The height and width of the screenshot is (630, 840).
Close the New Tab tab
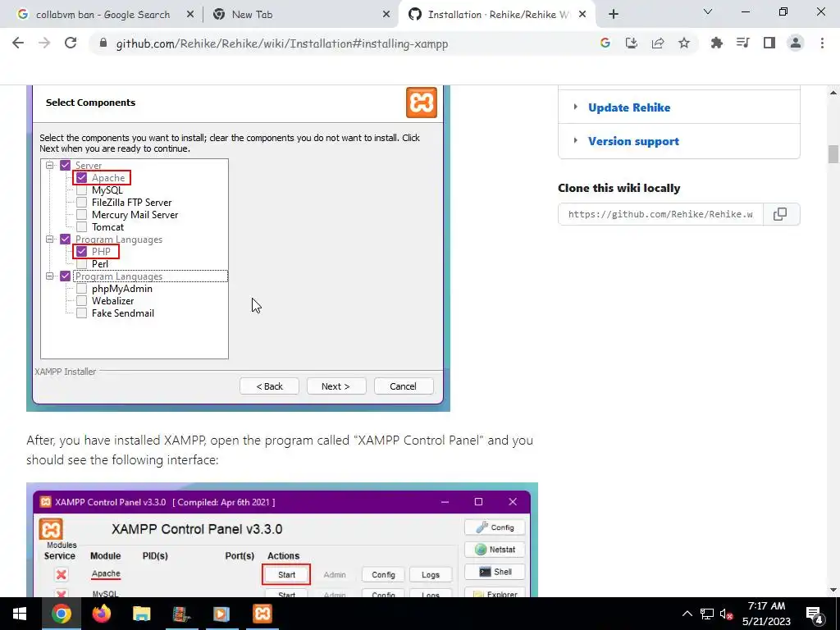386,15
